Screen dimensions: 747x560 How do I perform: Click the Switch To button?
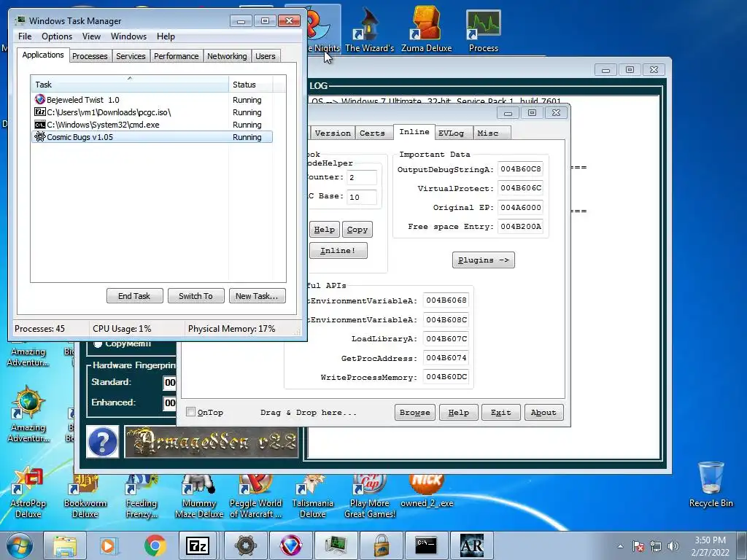pos(196,296)
